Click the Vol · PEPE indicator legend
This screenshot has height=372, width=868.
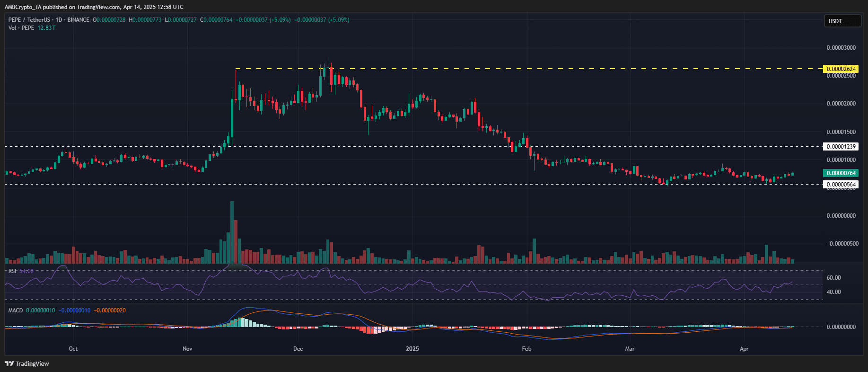click(x=21, y=28)
